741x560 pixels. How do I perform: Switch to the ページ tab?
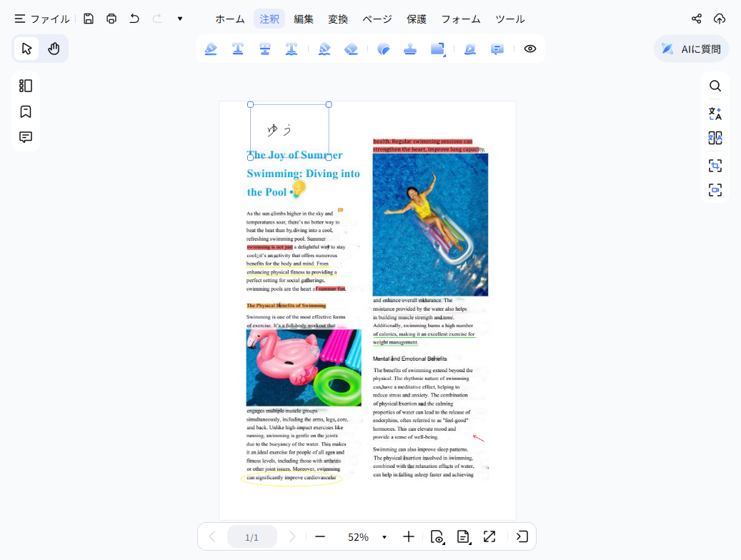coord(377,19)
